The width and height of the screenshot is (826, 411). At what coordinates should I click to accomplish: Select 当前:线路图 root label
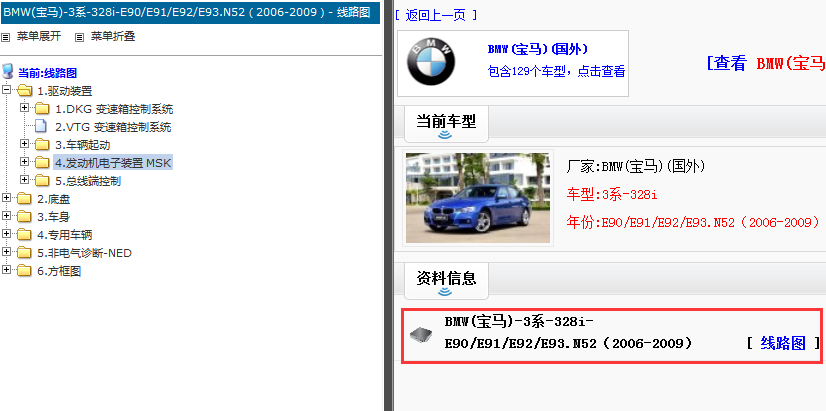(x=47, y=73)
